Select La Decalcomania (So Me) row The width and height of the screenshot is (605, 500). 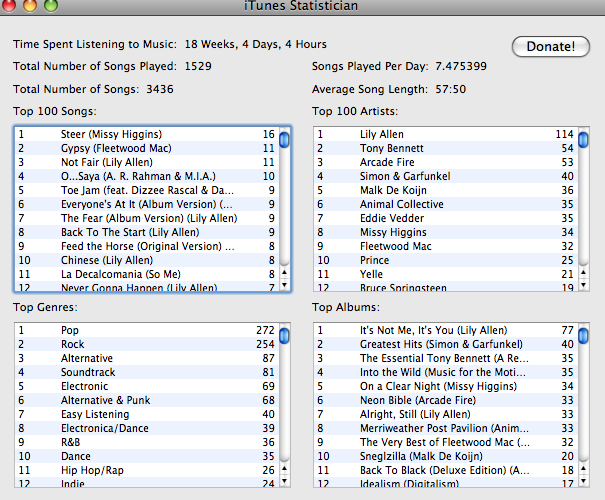coord(147,274)
